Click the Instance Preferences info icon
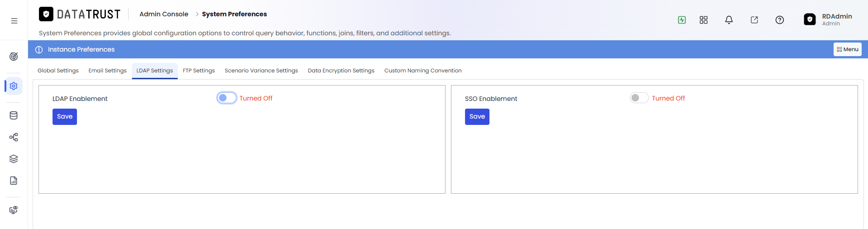The height and width of the screenshot is (229, 868). [x=39, y=50]
